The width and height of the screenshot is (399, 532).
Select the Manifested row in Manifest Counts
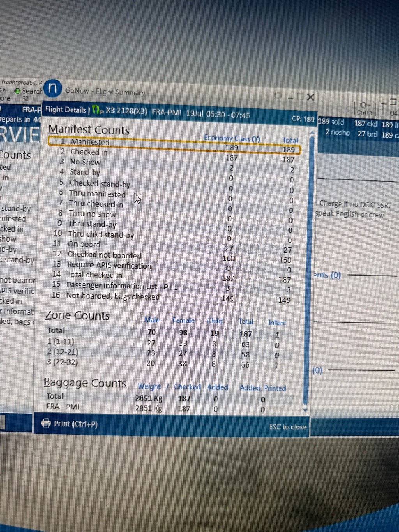point(90,142)
